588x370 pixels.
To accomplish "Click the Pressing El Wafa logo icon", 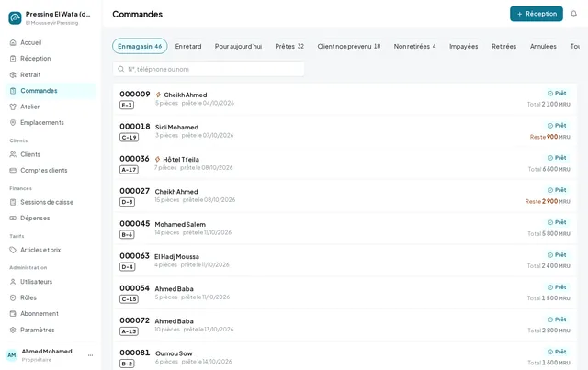I will pyautogui.click(x=15, y=17).
